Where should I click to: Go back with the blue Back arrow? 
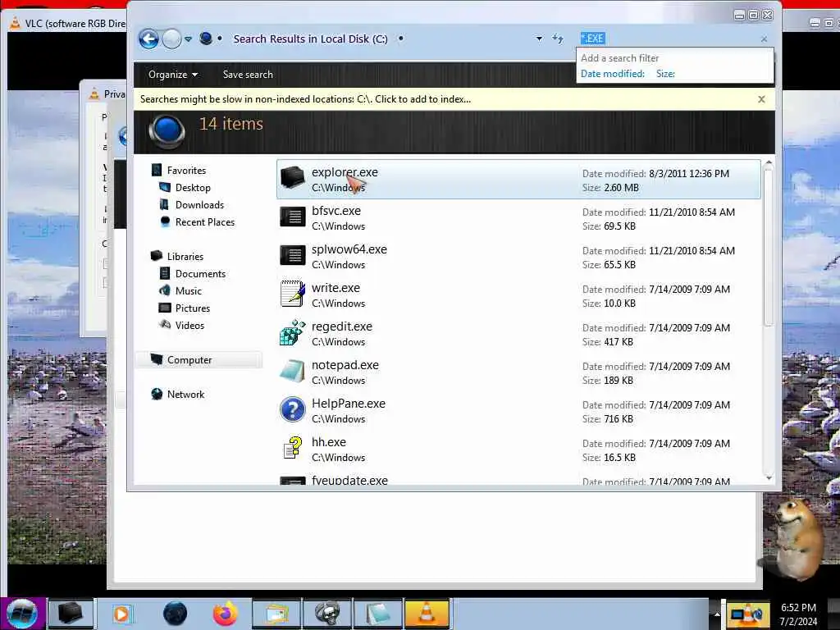pos(148,39)
